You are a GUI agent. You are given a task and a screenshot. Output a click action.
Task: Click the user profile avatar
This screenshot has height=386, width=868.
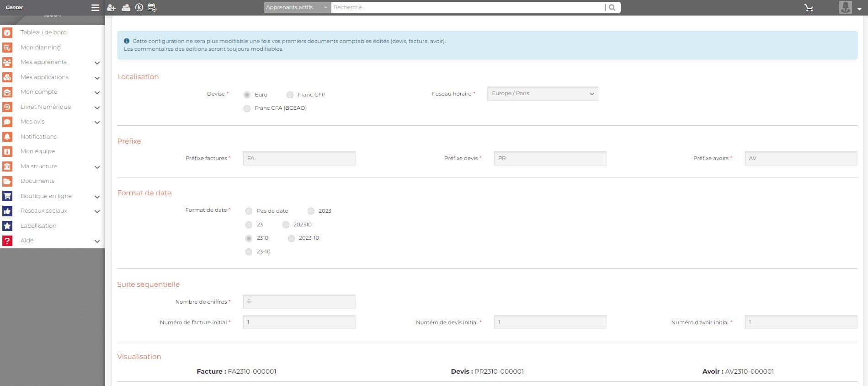pos(845,7)
